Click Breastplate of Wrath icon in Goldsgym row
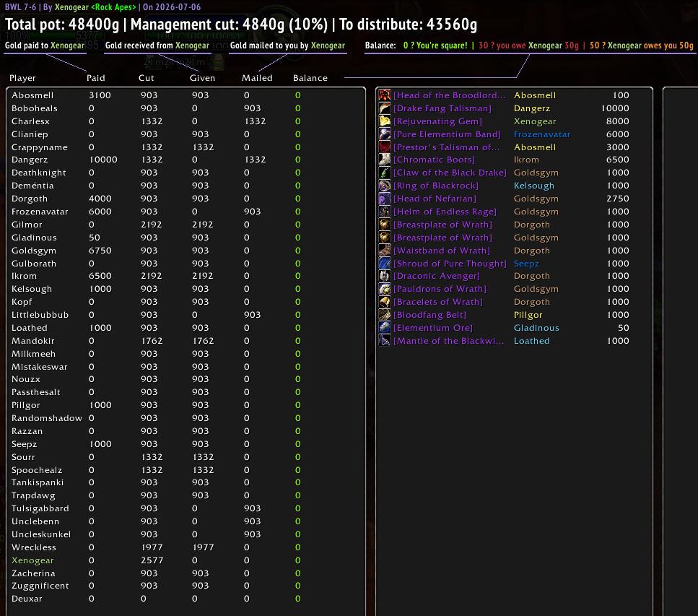The image size is (698, 616). click(385, 237)
